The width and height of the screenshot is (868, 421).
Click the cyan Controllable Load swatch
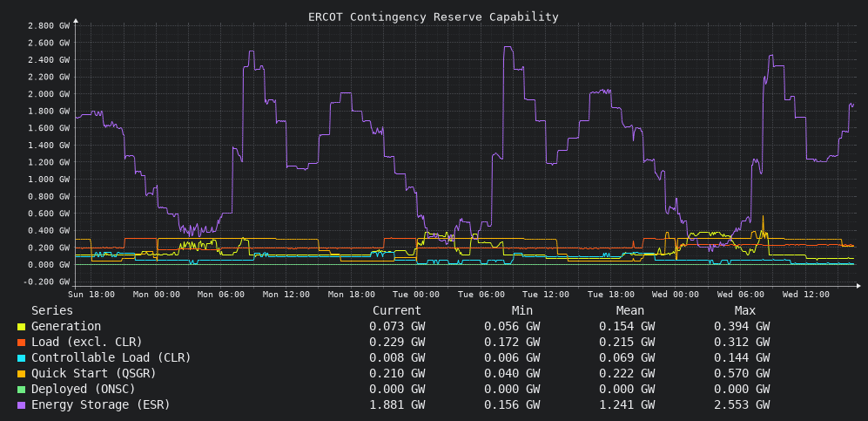pyautogui.click(x=21, y=358)
